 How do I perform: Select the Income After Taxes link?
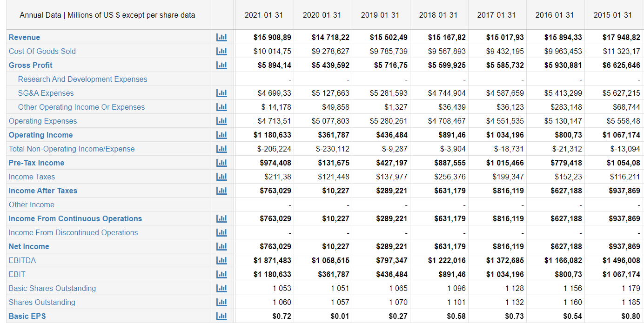pos(43,191)
